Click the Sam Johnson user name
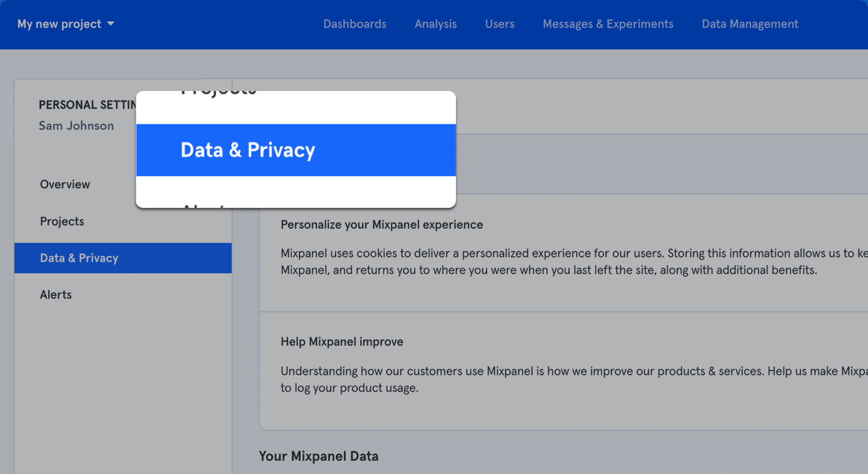The width and height of the screenshot is (868, 474). 76,126
